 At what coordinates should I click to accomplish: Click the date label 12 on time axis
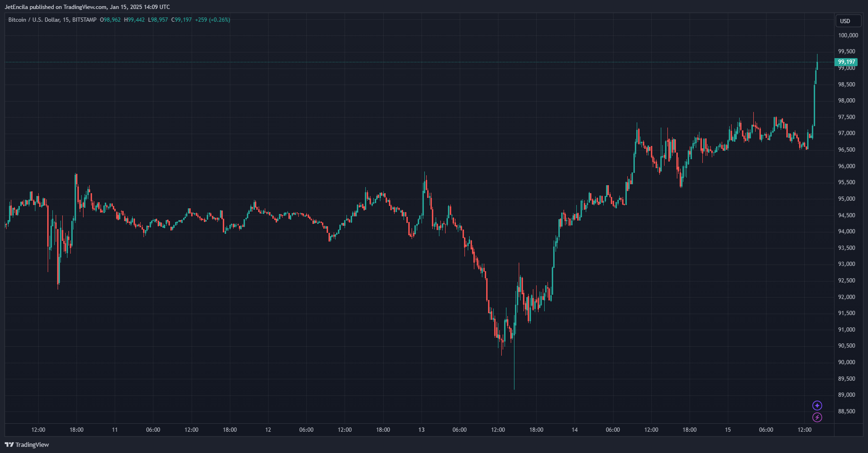pyautogui.click(x=268, y=430)
